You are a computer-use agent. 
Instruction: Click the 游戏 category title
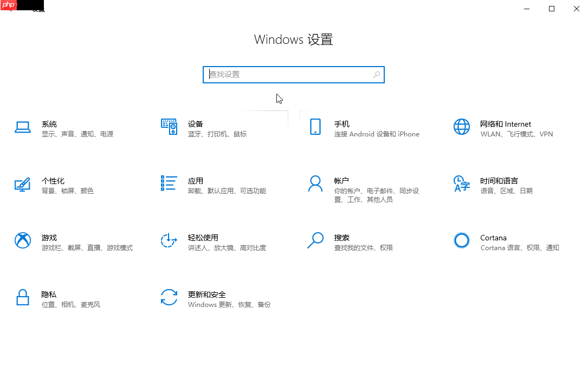pyautogui.click(x=49, y=238)
